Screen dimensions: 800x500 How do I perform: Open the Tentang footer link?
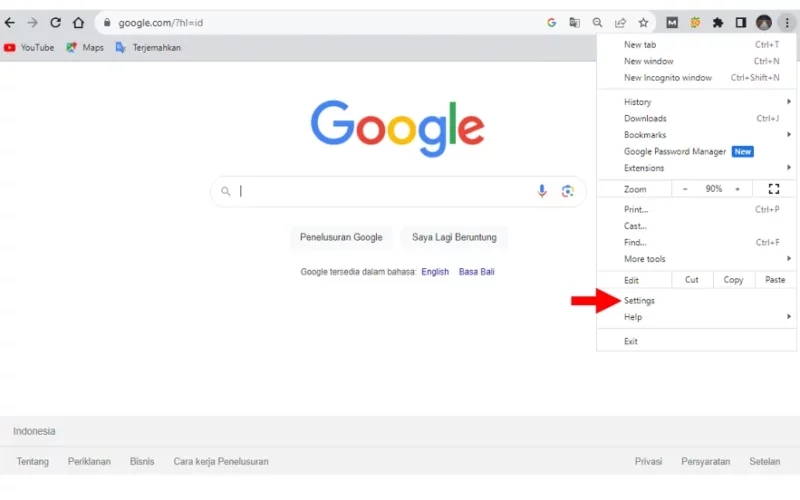tap(33, 461)
